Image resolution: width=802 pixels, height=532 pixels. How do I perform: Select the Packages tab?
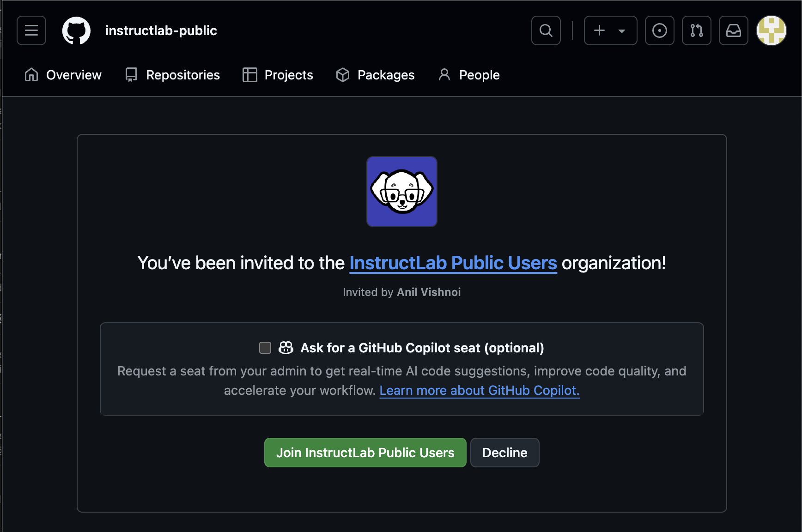pyautogui.click(x=375, y=75)
